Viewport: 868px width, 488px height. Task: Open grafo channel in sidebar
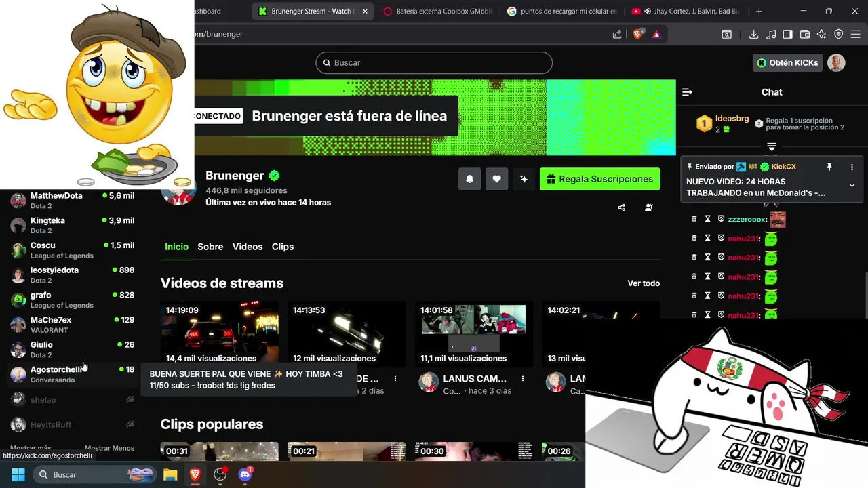73,300
